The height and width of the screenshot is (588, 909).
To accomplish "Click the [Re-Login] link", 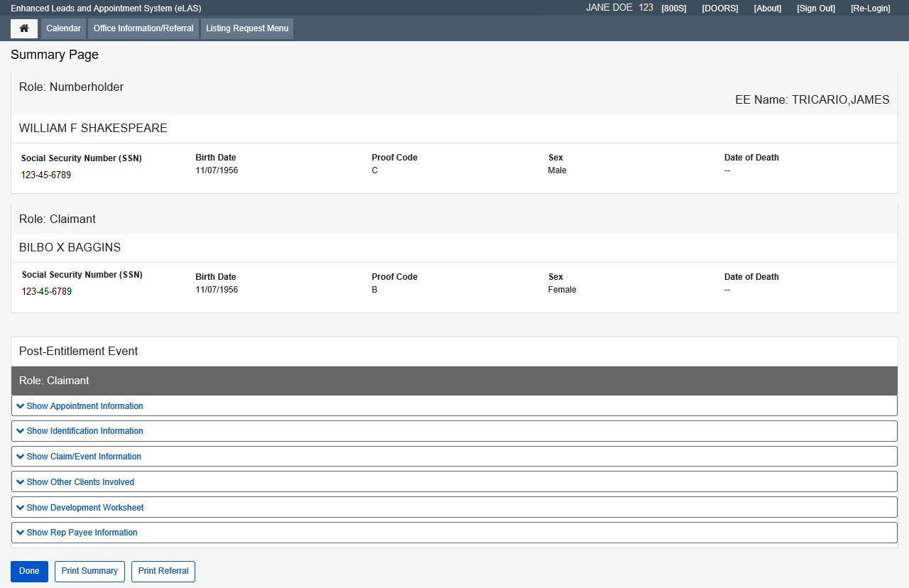I will point(870,9).
